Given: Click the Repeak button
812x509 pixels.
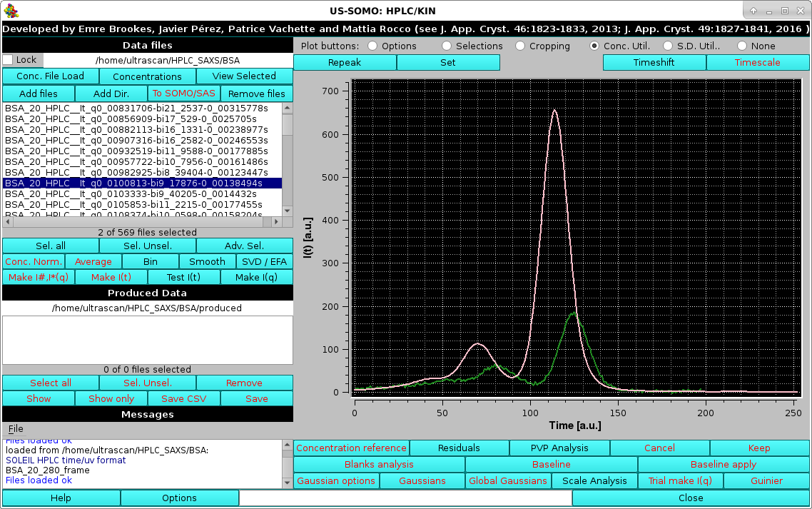Looking at the screenshot, I should (x=345, y=62).
